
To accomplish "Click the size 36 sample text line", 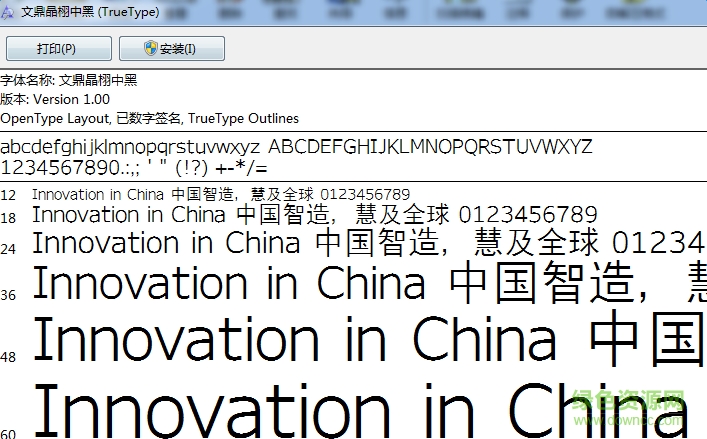I will click(369, 283).
